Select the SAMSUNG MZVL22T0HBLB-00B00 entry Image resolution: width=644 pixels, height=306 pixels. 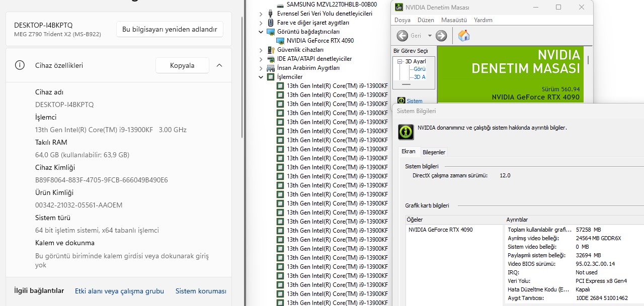332,5
